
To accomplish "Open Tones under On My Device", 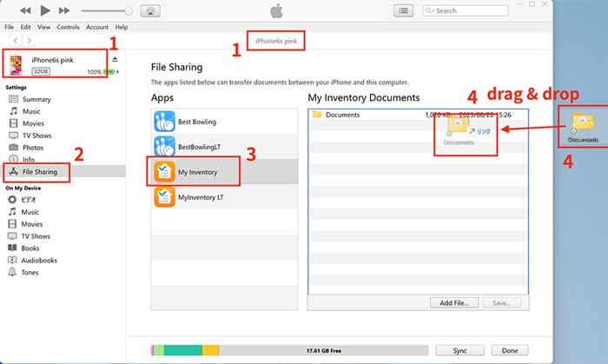I will pos(30,272).
